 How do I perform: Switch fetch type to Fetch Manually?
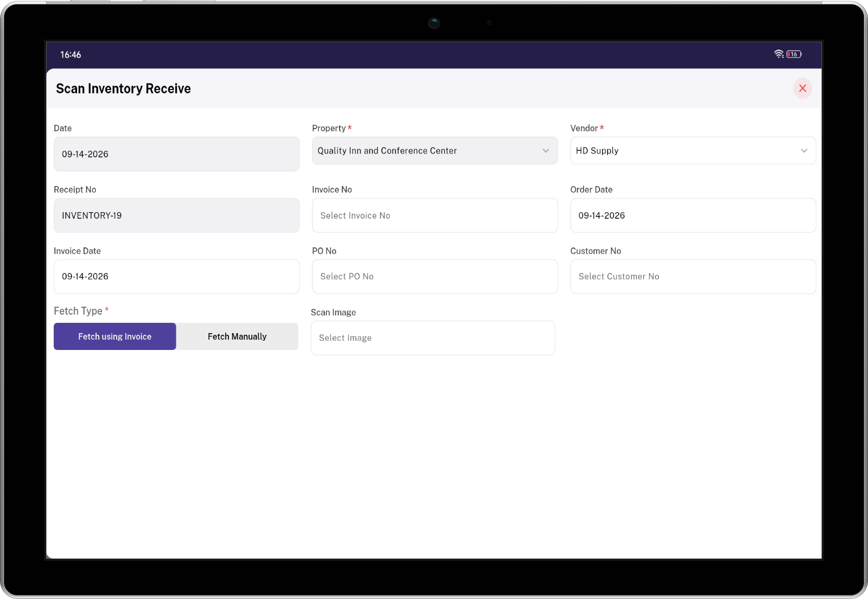point(237,336)
